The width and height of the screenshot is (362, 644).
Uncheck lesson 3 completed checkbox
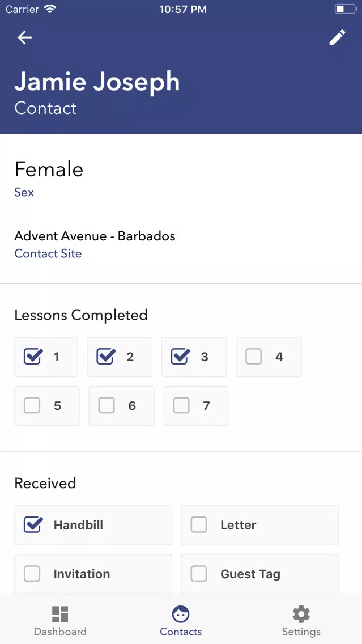[180, 357]
